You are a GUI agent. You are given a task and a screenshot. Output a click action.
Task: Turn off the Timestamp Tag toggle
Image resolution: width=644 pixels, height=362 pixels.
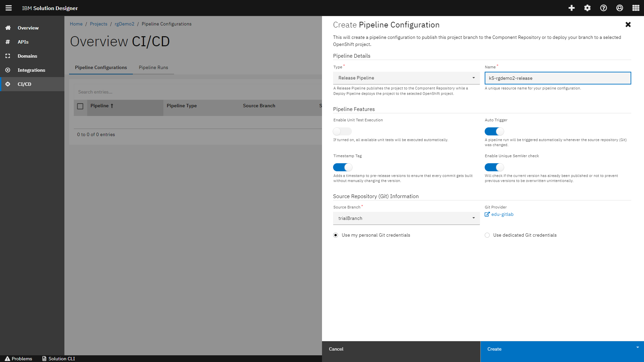pos(342,167)
